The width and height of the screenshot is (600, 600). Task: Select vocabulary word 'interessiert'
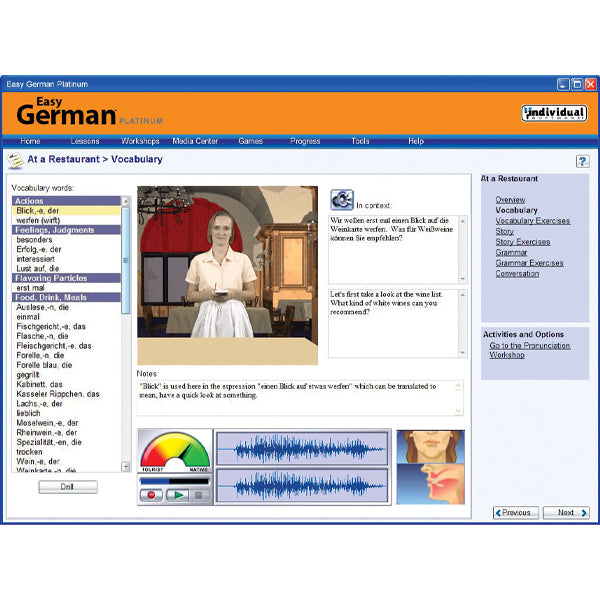pyautogui.click(x=66, y=259)
